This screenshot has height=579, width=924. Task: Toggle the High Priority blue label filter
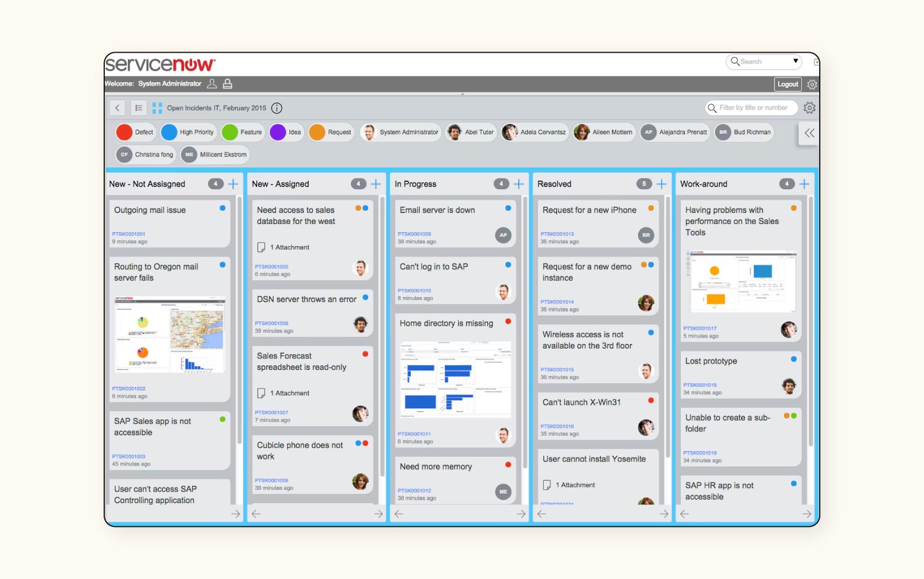click(188, 132)
